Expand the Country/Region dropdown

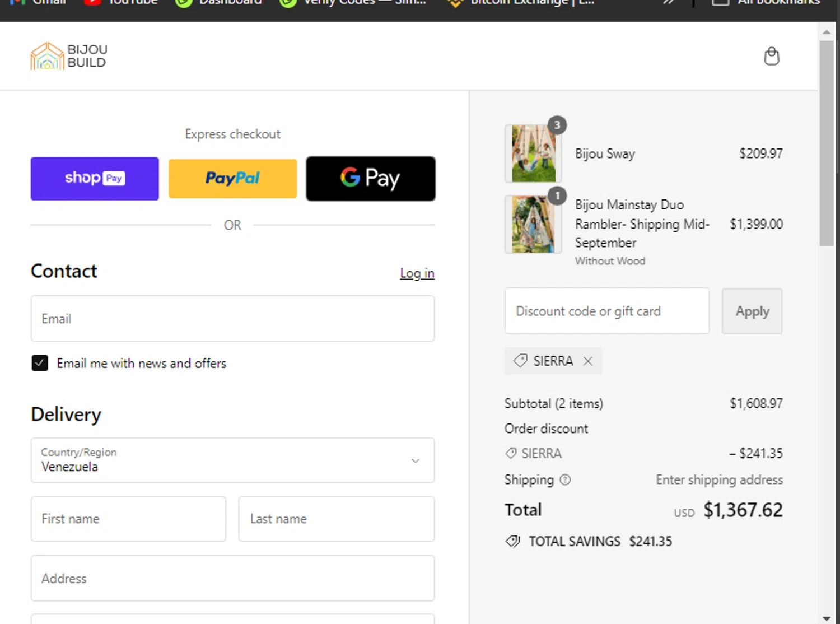tap(232, 460)
